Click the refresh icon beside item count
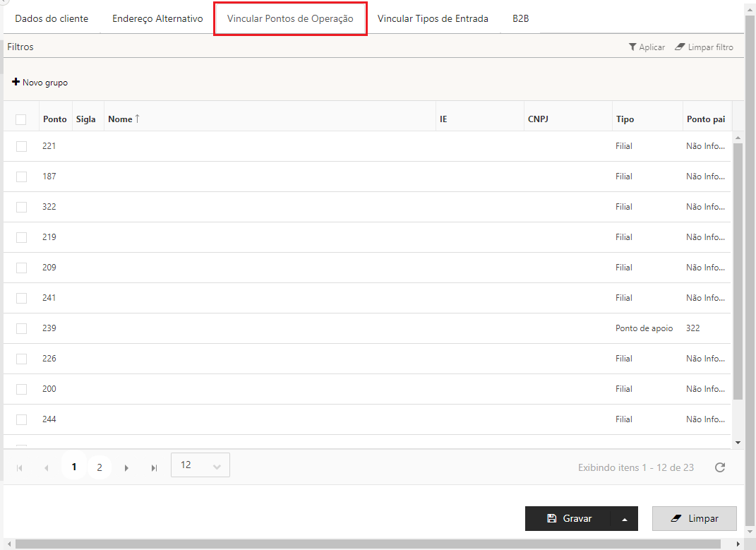 point(720,467)
